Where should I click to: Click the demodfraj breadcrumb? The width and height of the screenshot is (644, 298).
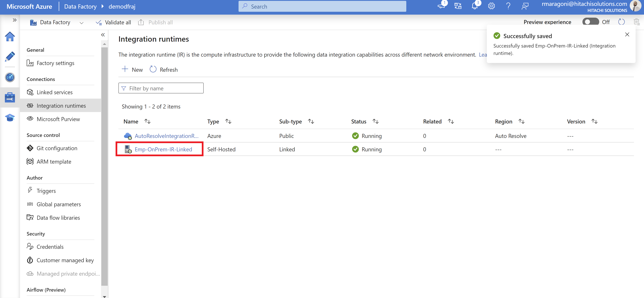tap(122, 7)
